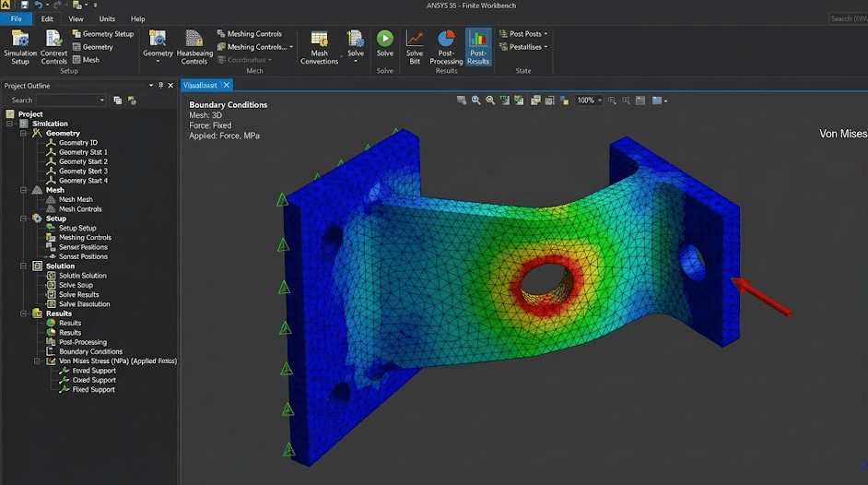Image resolution: width=868 pixels, height=485 pixels.
Task: Open the Post Posts dropdown
Action: 523,34
